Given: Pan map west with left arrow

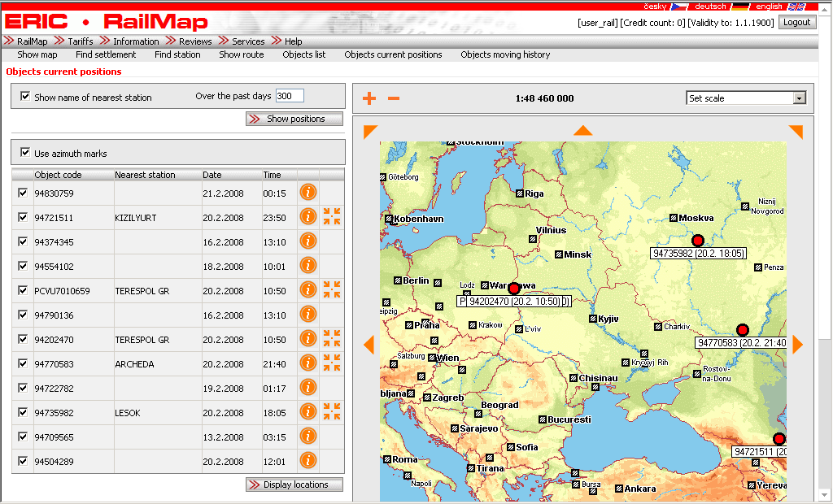Looking at the screenshot, I should point(369,345).
